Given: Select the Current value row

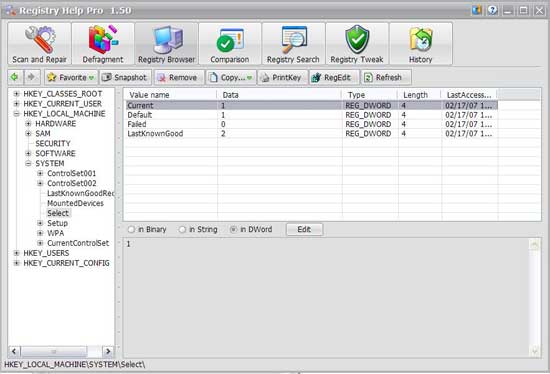Looking at the screenshot, I should pos(311,106).
